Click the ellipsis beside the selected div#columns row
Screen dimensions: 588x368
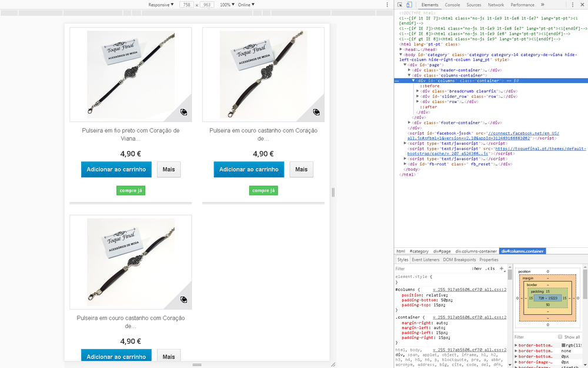click(397, 81)
